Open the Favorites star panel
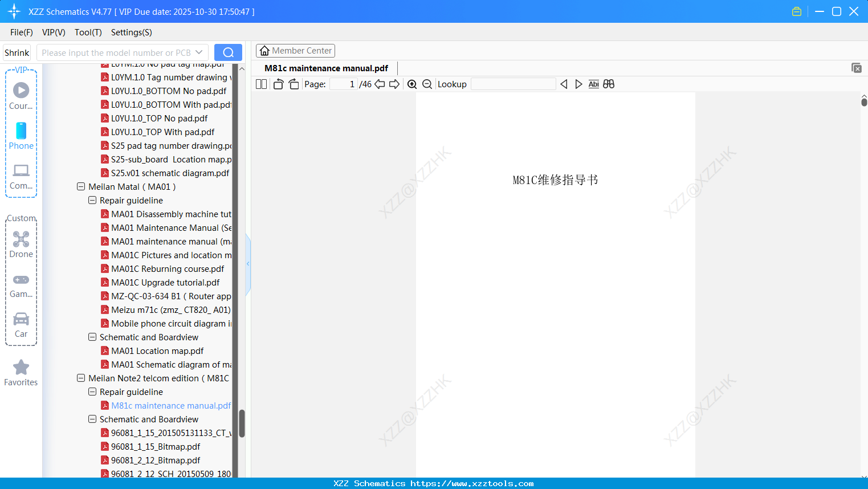 coord(21,372)
